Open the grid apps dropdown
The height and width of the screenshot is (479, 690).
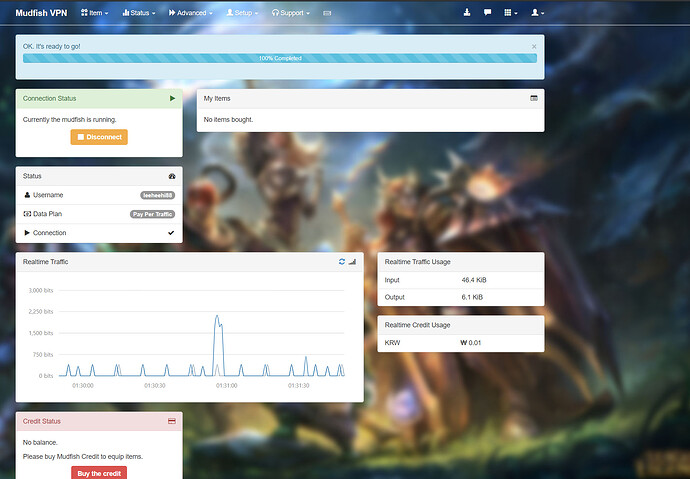click(510, 13)
